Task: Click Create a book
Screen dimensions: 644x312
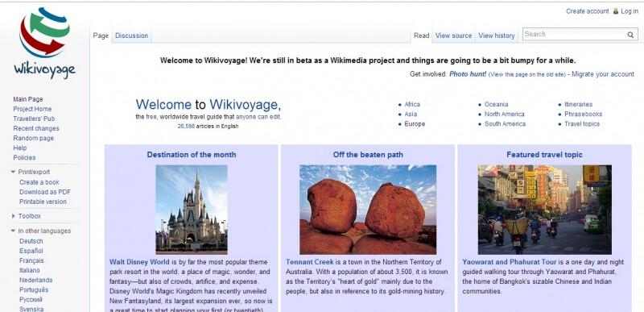Action: point(39,182)
